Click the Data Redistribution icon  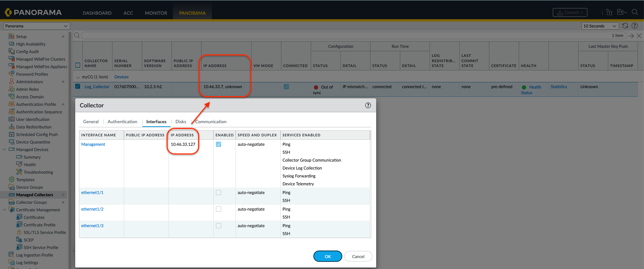(x=11, y=127)
